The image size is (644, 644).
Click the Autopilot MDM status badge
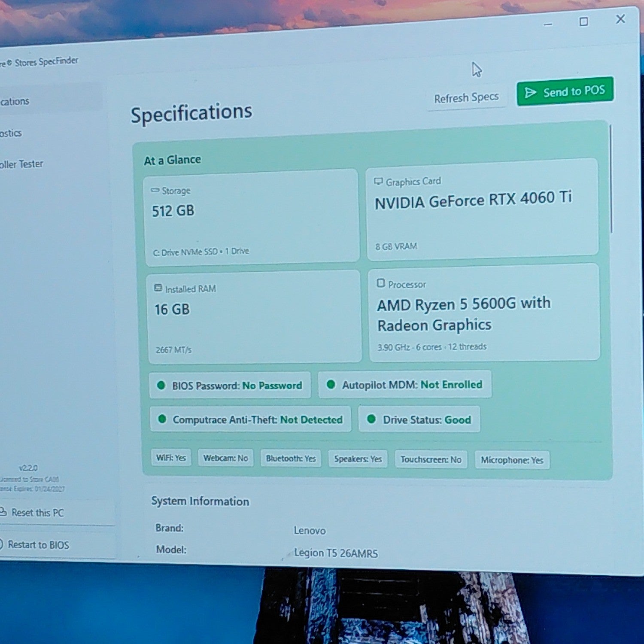pos(405,385)
